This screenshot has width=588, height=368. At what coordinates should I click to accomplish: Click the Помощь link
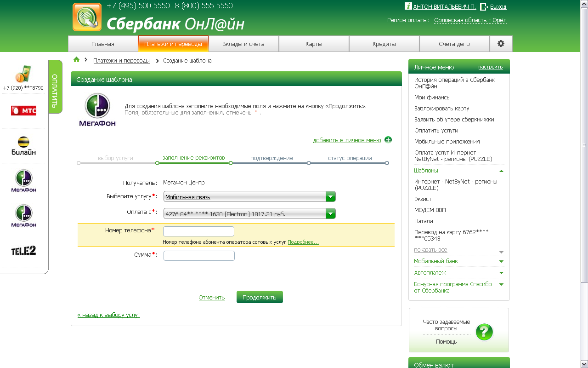point(447,342)
